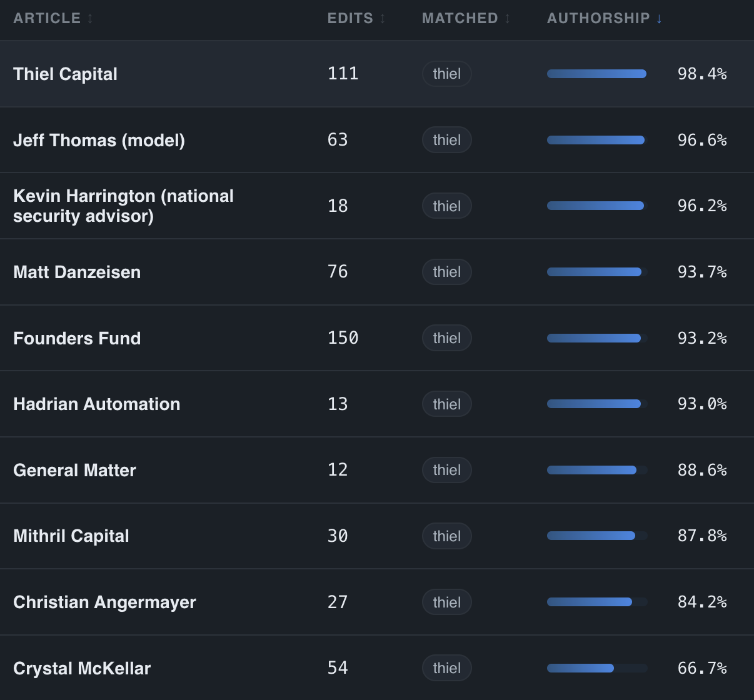
Task: Click the authorship bar for Thiel Capital
Action: tap(597, 74)
